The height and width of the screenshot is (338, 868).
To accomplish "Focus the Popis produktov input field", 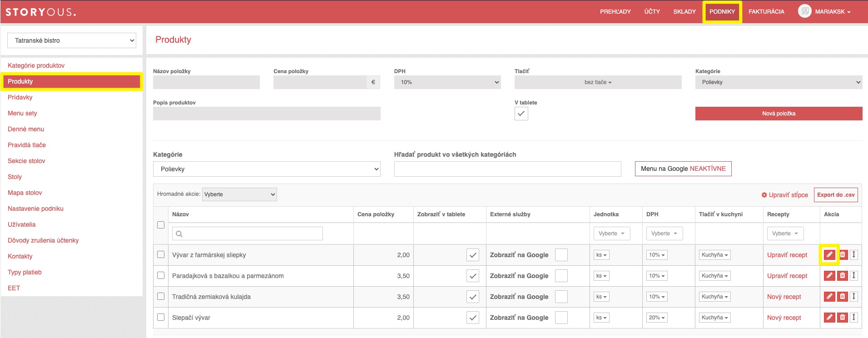I will pos(267,114).
